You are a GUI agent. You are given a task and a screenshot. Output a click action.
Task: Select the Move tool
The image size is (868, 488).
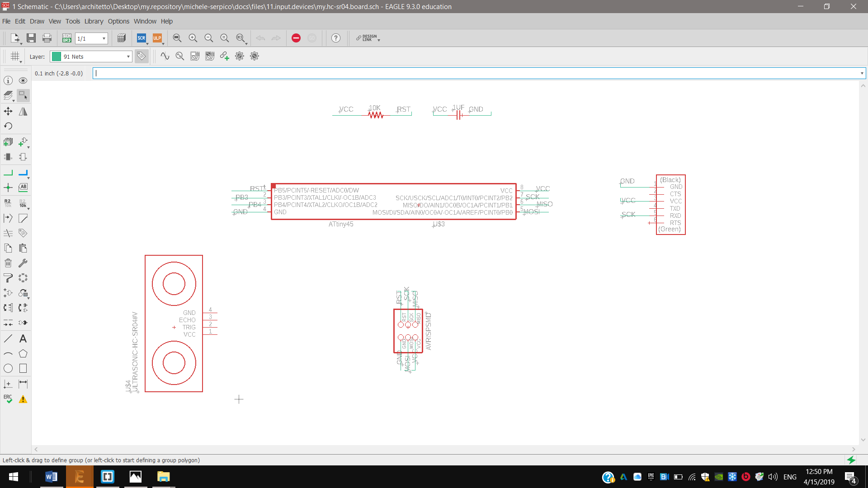8,111
